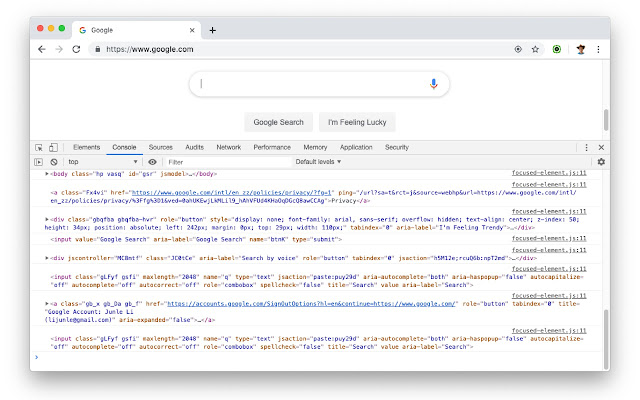Click the console prompt line
The height and width of the screenshot is (400, 640).
[x=318, y=358]
